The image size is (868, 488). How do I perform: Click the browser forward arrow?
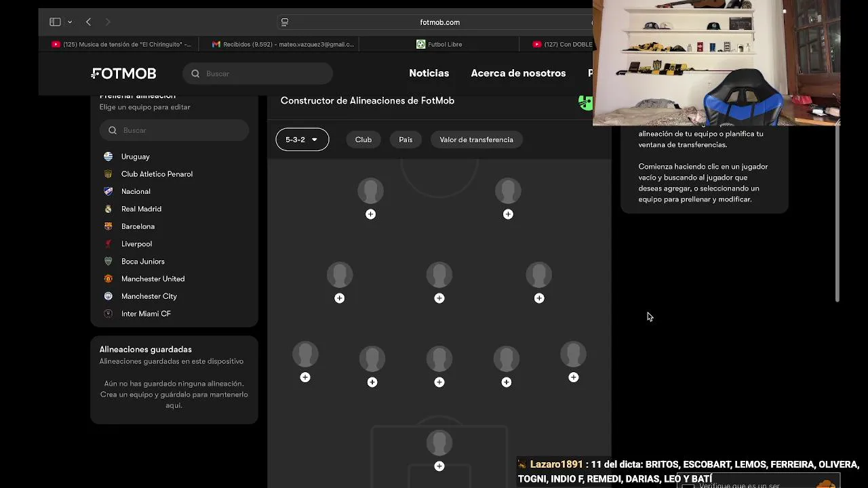click(108, 22)
